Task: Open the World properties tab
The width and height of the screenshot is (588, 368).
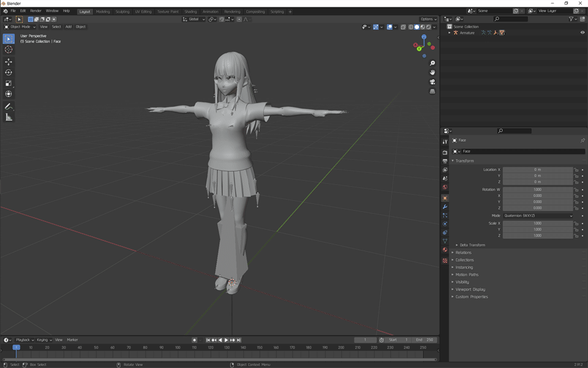Action: [x=445, y=187]
